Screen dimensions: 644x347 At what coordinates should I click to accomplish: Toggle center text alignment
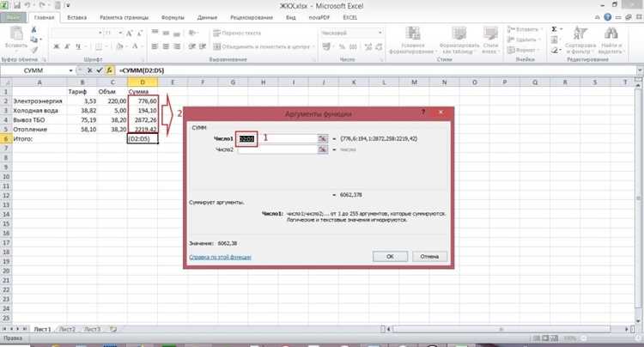[166, 46]
